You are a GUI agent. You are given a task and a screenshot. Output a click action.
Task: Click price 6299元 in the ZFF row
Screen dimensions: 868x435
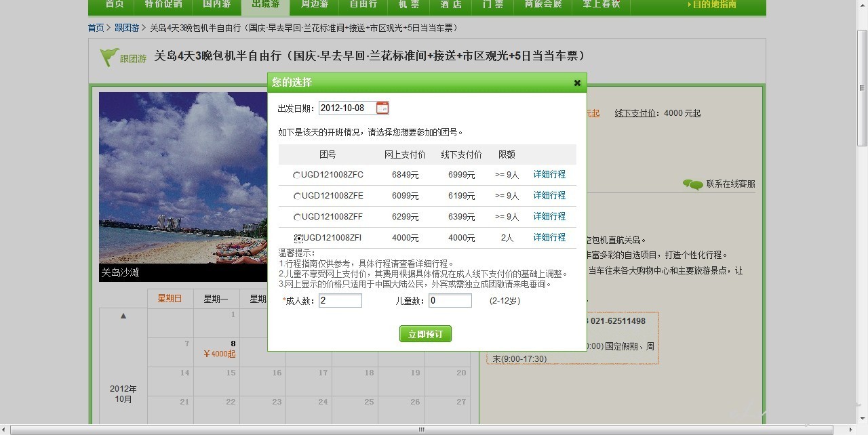(405, 217)
